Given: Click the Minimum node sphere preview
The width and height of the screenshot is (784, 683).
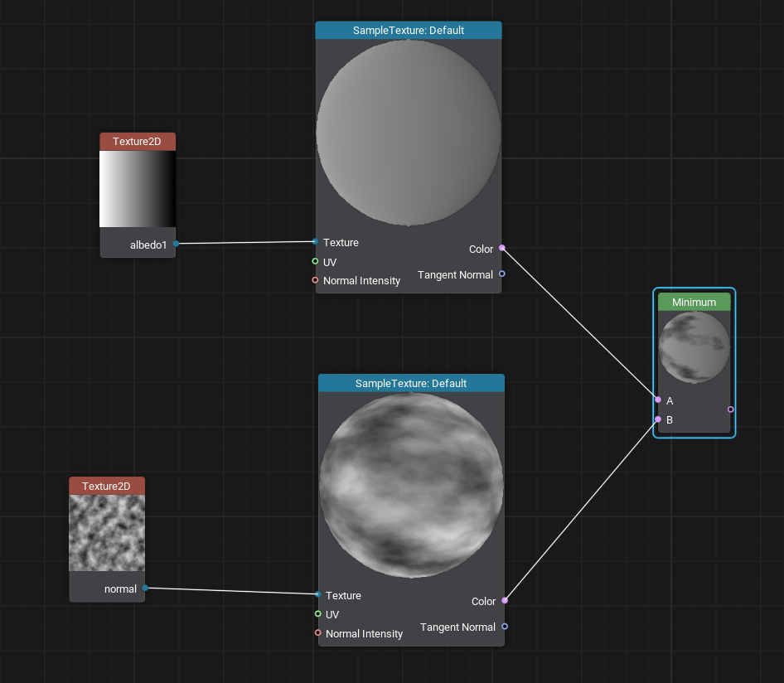Looking at the screenshot, I should pos(694,347).
